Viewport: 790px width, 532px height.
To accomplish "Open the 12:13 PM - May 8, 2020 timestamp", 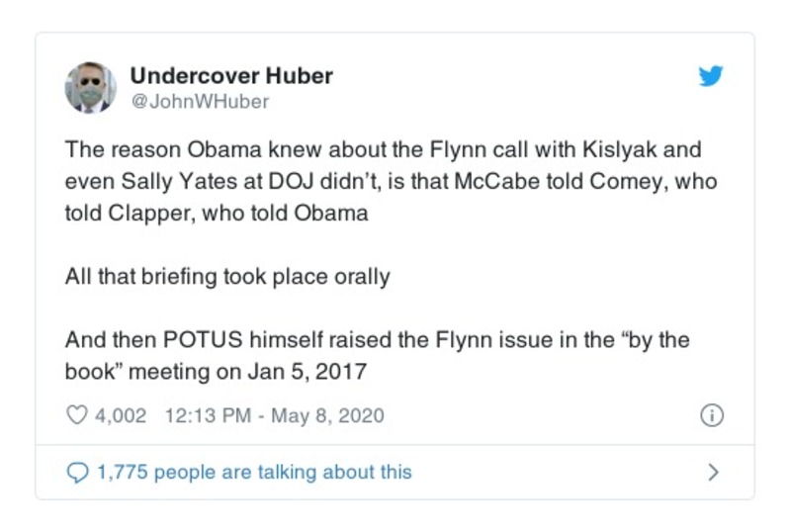I will pyautogui.click(x=272, y=415).
